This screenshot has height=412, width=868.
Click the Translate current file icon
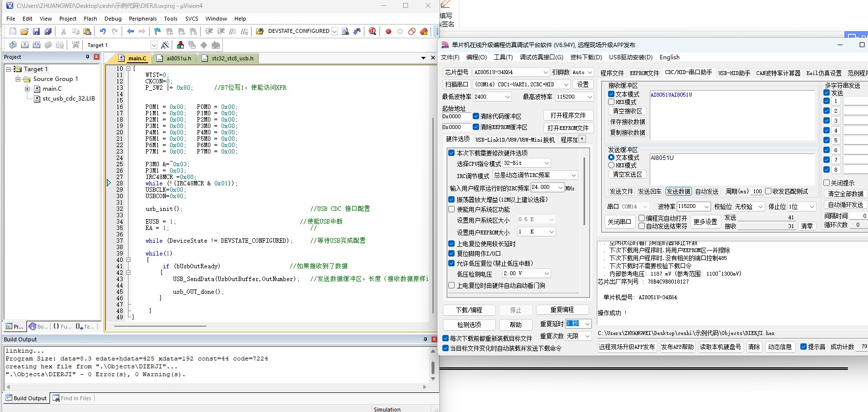click(x=13, y=45)
